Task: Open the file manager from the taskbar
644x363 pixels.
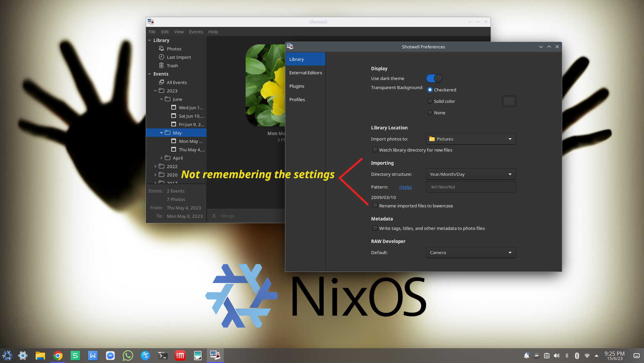Action: click(40, 356)
